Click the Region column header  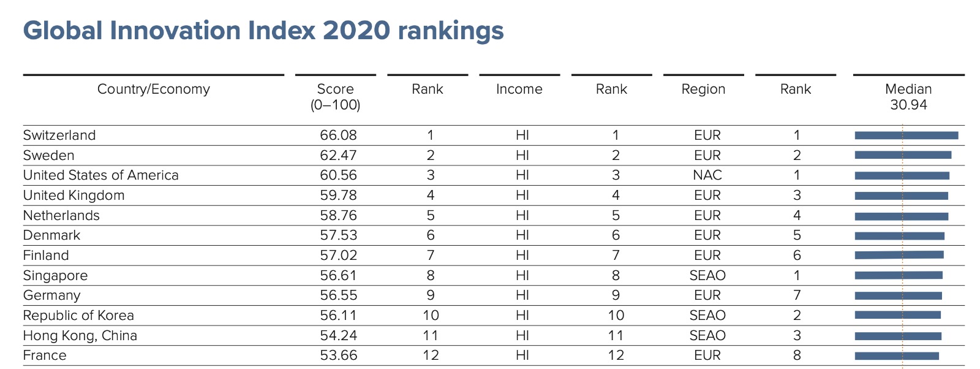(x=703, y=89)
